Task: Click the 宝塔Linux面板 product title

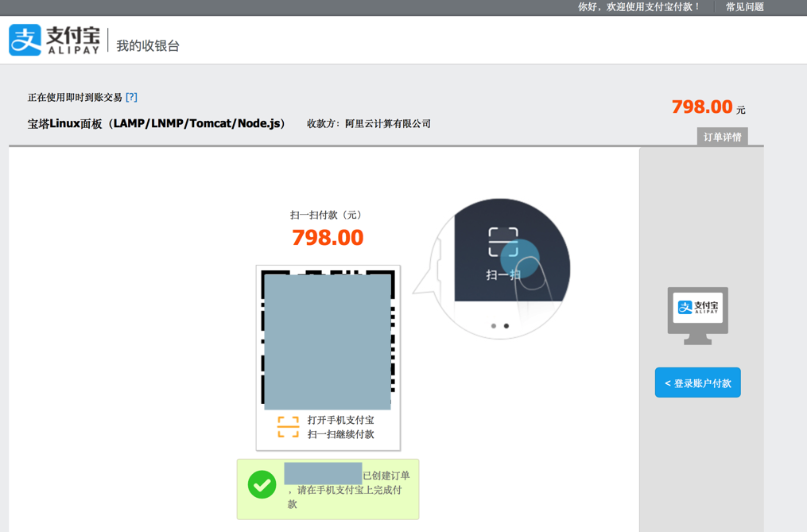Action: point(157,123)
